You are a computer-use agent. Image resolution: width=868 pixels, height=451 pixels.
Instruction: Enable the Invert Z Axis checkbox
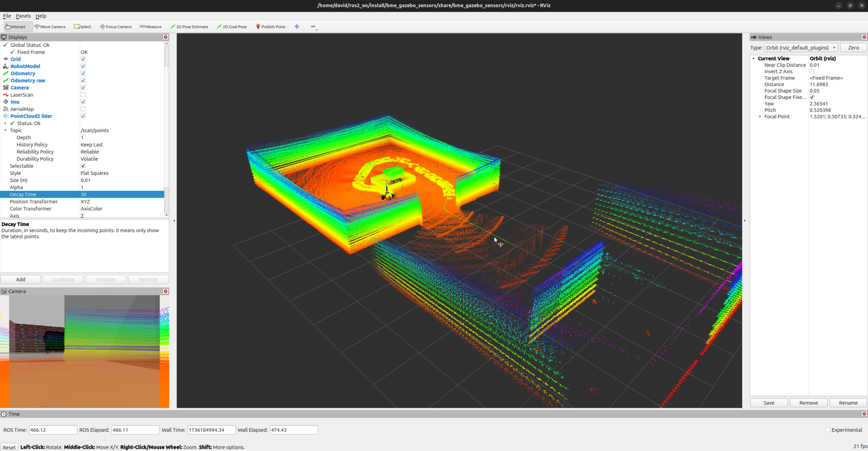pos(812,71)
